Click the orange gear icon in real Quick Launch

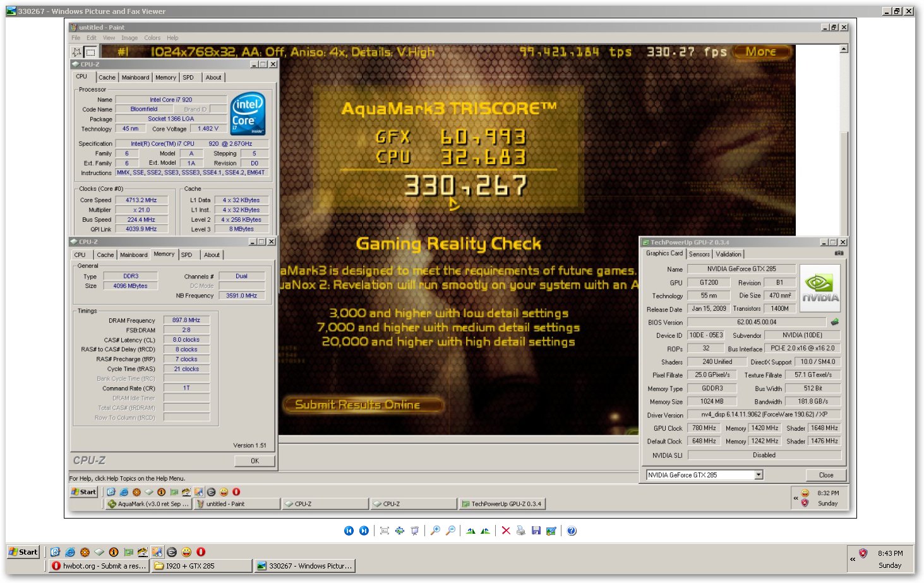85,552
